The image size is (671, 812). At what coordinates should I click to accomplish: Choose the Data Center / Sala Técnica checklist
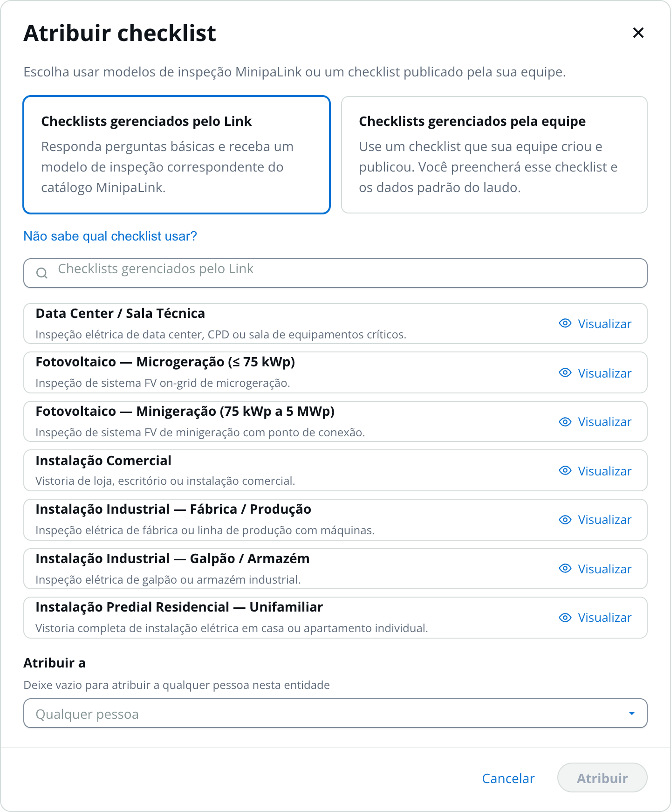335,323
